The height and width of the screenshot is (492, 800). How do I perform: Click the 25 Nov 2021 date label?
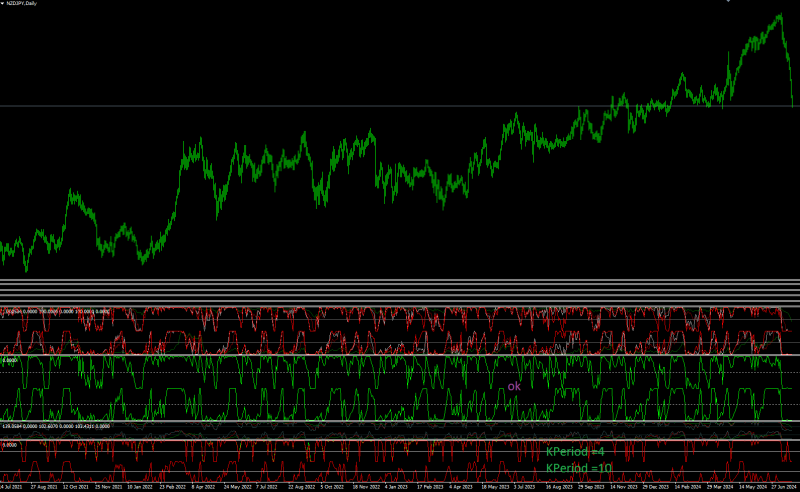click(x=109, y=487)
